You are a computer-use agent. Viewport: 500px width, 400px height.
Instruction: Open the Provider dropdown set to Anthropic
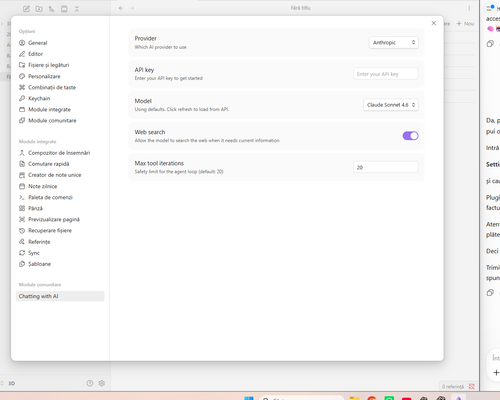click(x=393, y=42)
